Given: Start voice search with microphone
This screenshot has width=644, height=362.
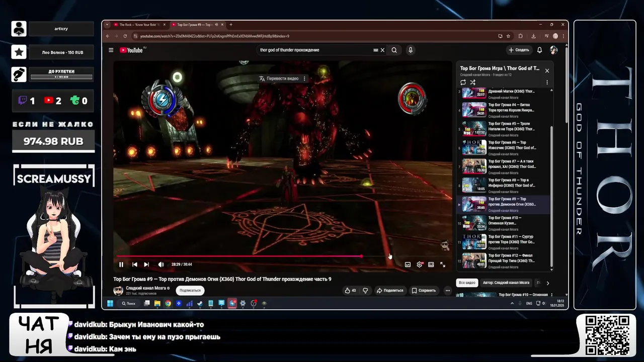Looking at the screenshot, I should point(411,50).
